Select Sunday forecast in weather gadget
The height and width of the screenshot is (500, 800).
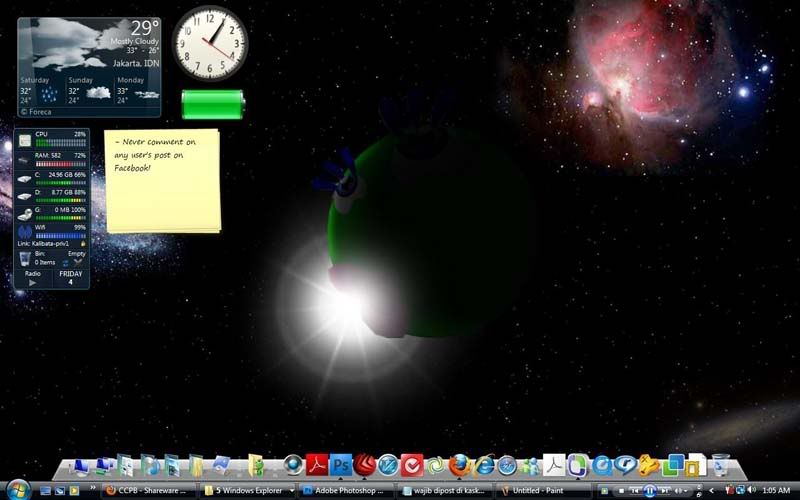[x=89, y=92]
